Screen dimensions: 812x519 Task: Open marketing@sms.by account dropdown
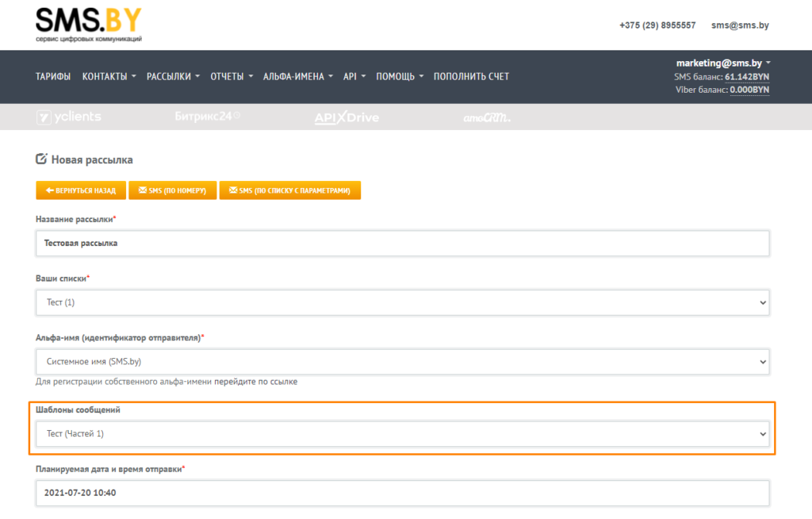[723, 63]
